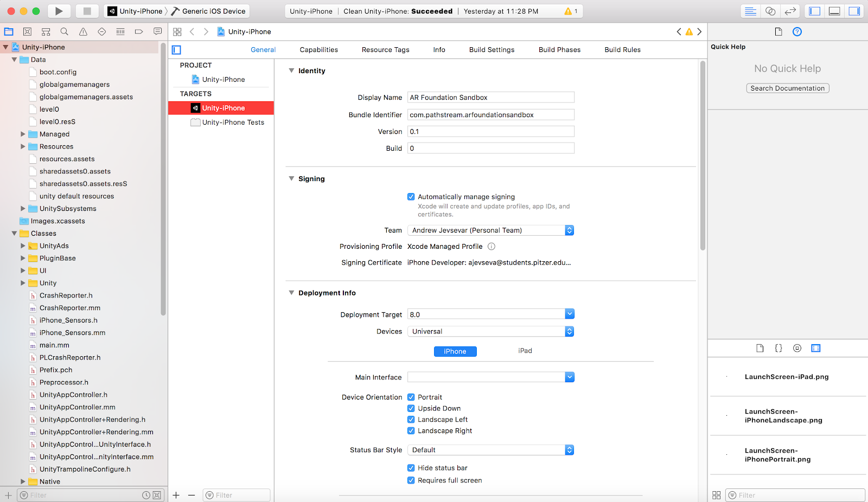Screen dimensions: 868x502
Task: Hide the project and targets list
Action: 176,50
